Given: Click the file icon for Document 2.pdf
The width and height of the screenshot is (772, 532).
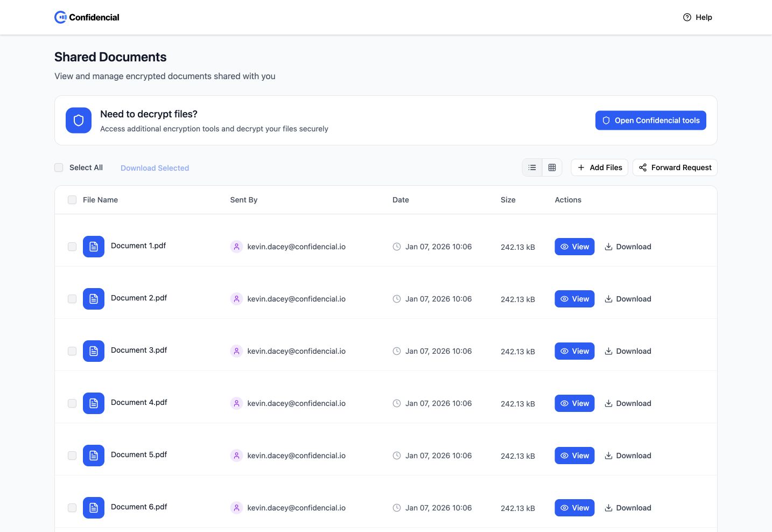Looking at the screenshot, I should 94,299.
